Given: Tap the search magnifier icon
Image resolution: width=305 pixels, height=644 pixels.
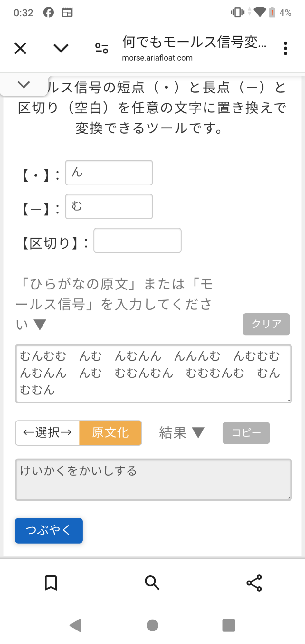Looking at the screenshot, I should point(152,583).
